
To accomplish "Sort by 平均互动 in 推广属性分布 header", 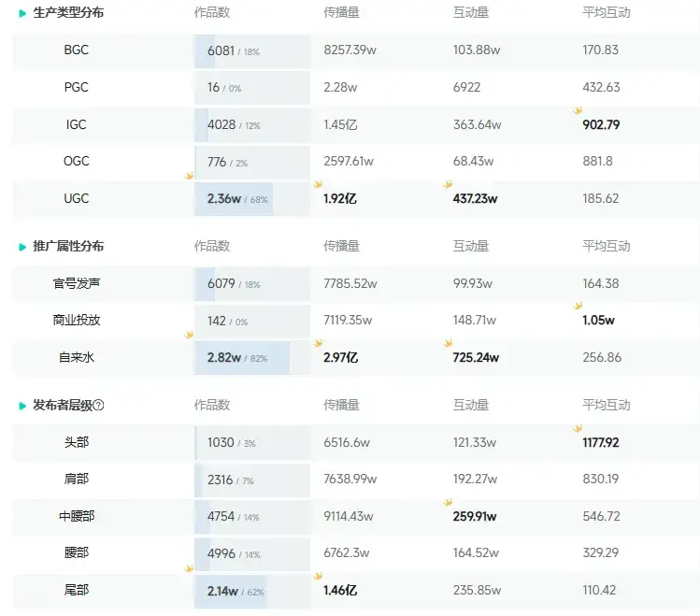I will 607,246.
